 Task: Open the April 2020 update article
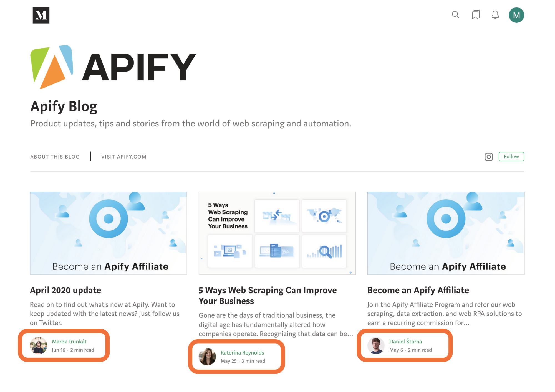[x=65, y=290]
